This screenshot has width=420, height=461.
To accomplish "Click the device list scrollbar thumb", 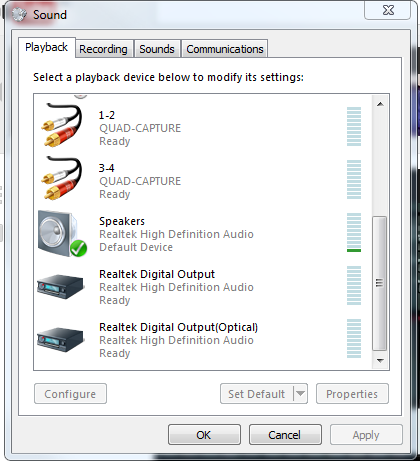I will pos(380,283).
